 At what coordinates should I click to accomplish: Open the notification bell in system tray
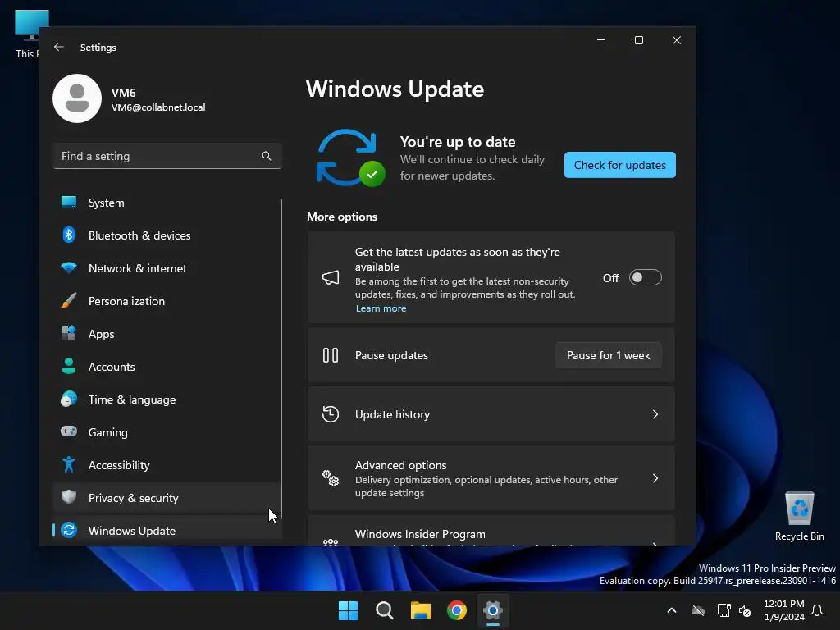817,610
